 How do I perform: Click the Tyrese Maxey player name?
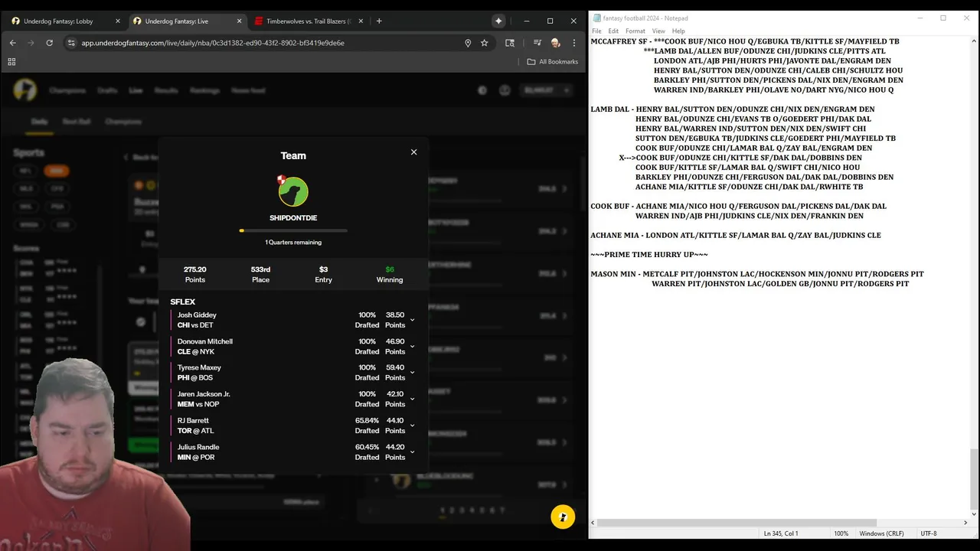point(199,368)
